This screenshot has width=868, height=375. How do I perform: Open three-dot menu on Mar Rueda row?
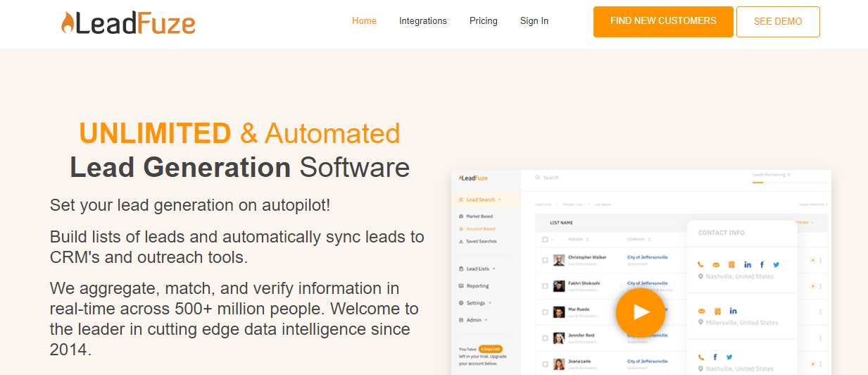[821, 312]
